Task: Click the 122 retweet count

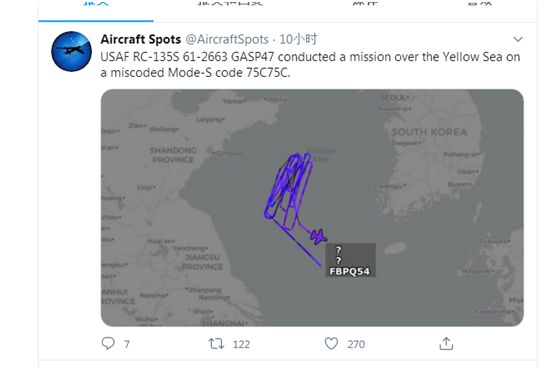Action: coord(241,344)
